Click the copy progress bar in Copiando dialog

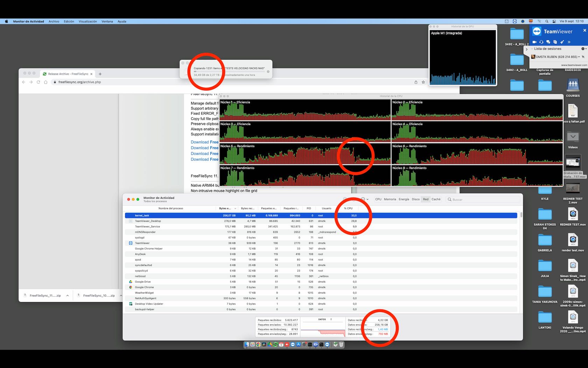point(229,71)
